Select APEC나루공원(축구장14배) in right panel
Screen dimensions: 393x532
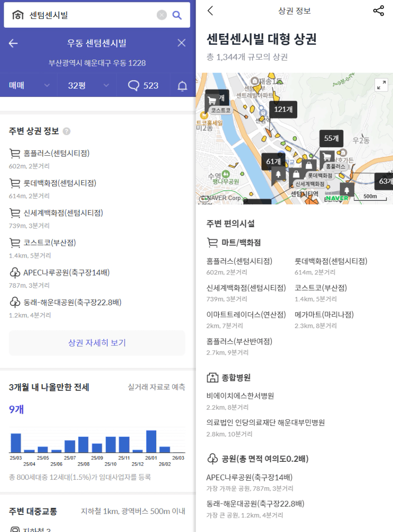[x=249, y=478]
